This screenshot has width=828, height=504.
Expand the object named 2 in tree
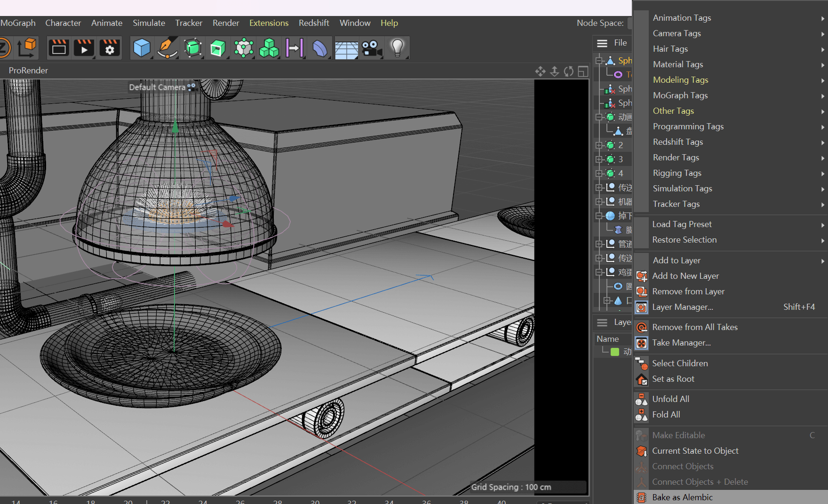point(599,145)
